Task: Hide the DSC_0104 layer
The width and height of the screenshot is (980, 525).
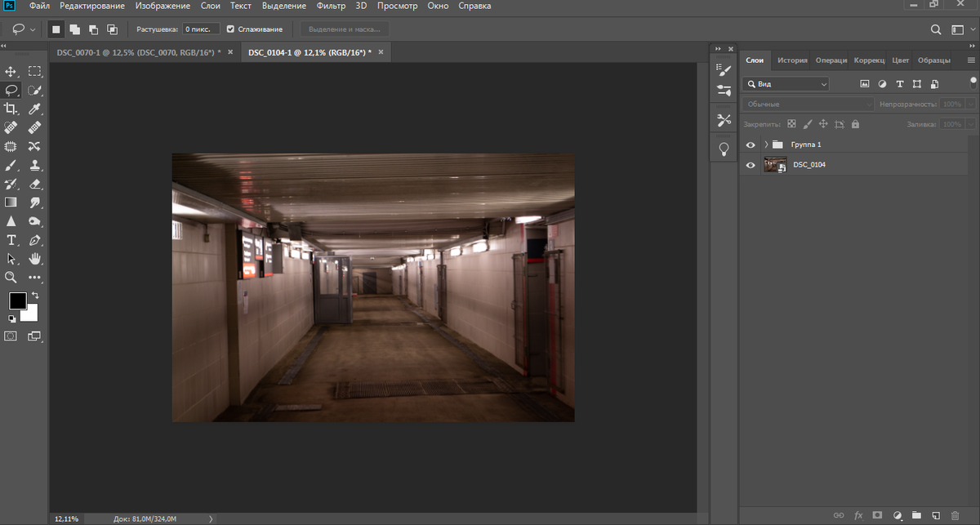Action: (751, 165)
